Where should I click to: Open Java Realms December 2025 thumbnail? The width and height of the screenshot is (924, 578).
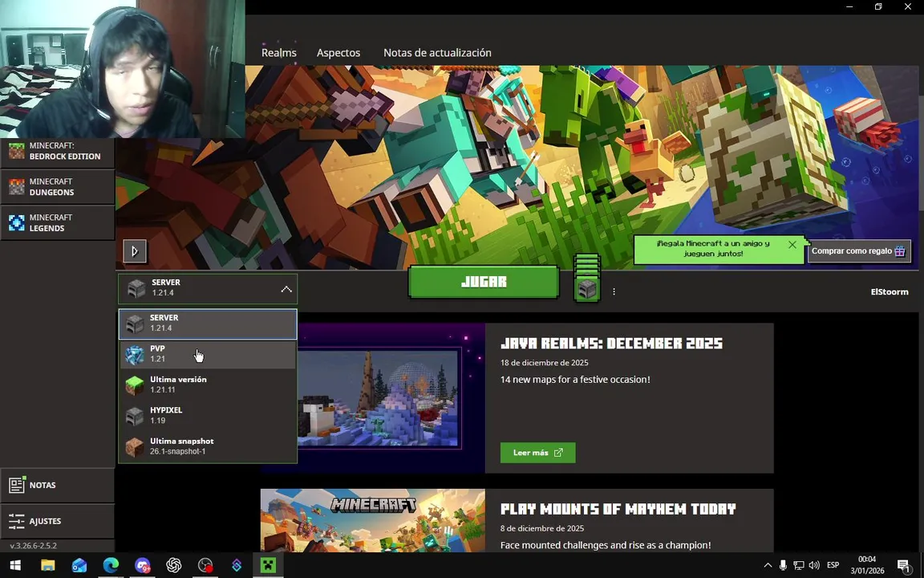tap(378, 398)
